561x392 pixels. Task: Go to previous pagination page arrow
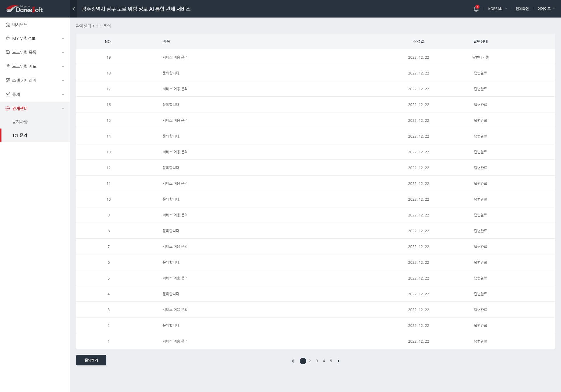293,361
